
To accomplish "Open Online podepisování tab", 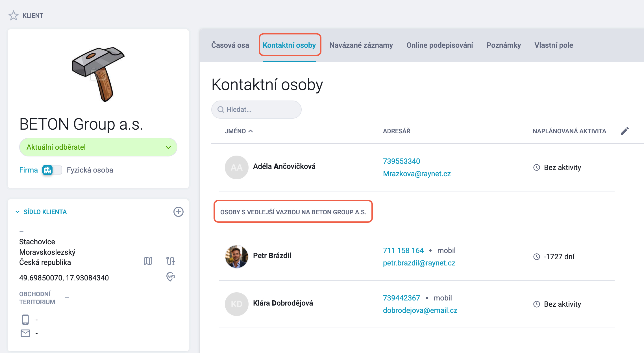I will [x=440, y=45].
